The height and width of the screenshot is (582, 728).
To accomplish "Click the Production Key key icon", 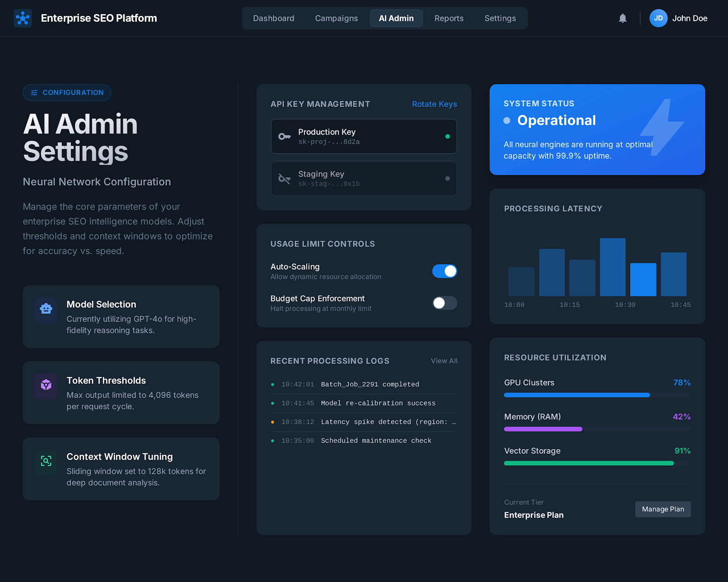I will point(284,136).
